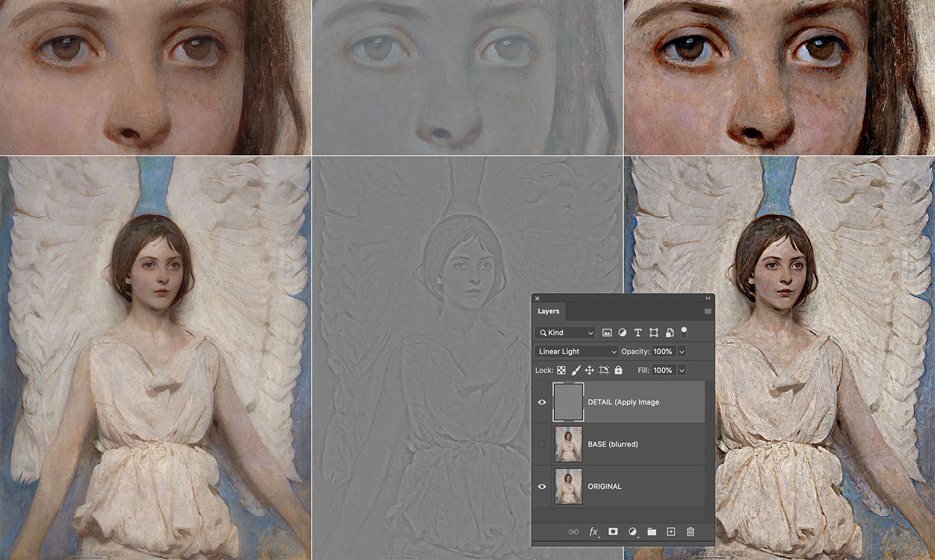Screen dimensions: 935x560
Task: Click the Opacity label
Action: click(636, 351)
